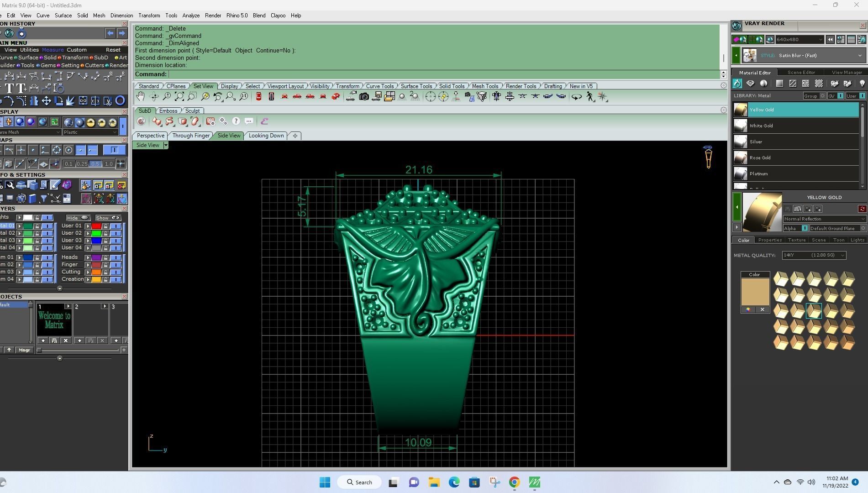Click the V-Ray logo icon in History panel
This screenshot has height=493, width=868.
coord(9,33)
